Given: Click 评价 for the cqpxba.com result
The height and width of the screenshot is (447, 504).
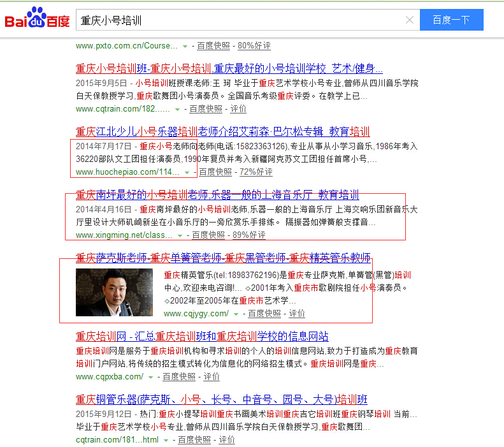Looking at the screenshot, I should [212, 377].
